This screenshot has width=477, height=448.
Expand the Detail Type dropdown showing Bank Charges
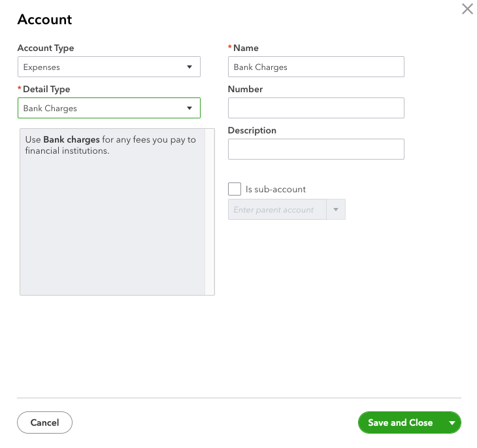point(108,108)
